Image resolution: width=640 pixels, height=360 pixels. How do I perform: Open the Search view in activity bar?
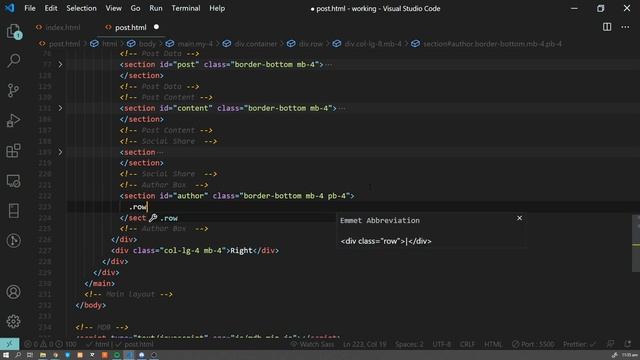pyautogui.click(x=13, y=61)
